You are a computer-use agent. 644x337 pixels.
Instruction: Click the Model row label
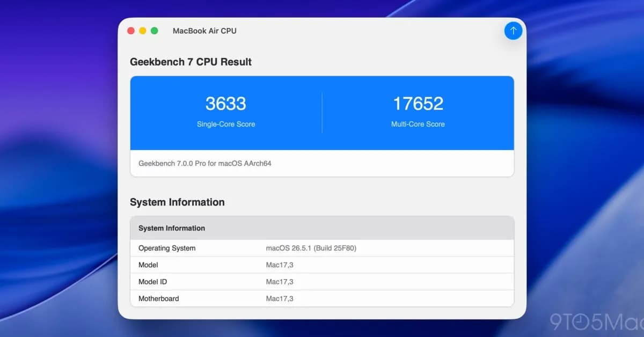click(x=148, y=265)
